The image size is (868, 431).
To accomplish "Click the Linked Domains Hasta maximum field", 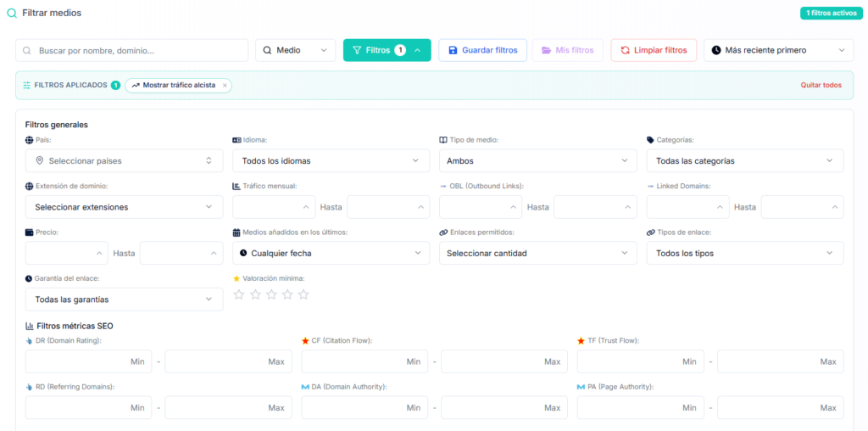I will (x=803, y=207).
